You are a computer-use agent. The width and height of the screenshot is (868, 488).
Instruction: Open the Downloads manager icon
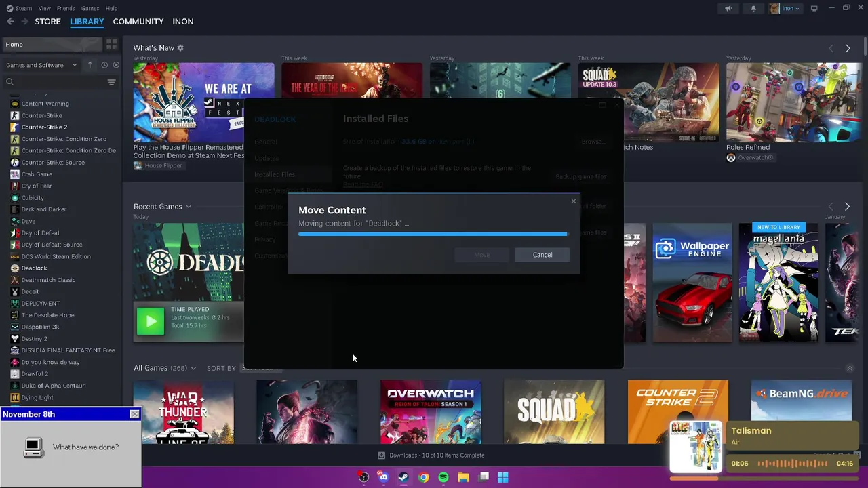point(381,455)
